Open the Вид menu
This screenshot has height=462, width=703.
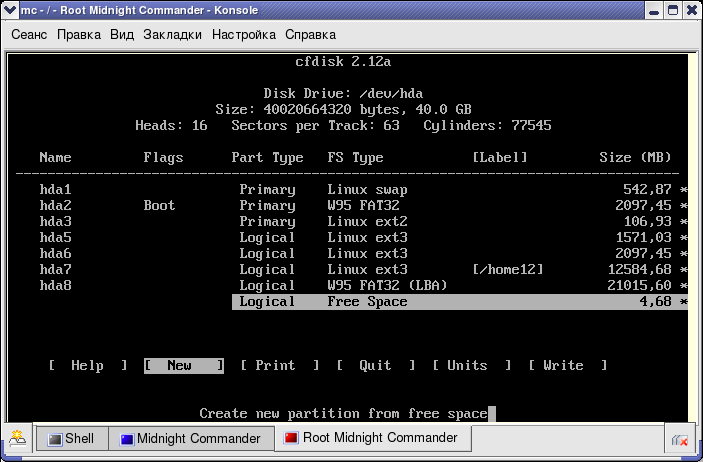click(x=122, y=35)
